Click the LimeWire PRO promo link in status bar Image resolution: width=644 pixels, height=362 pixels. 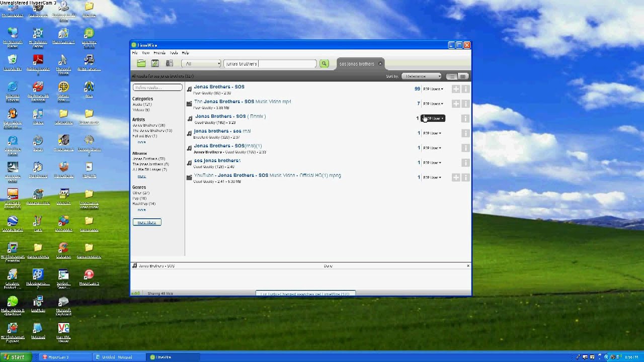tap(305, 294)
